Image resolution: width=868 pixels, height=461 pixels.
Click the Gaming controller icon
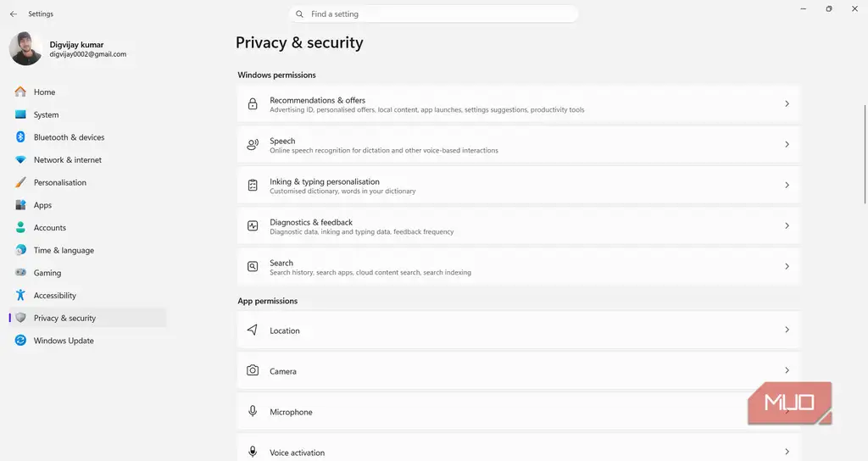20,272
